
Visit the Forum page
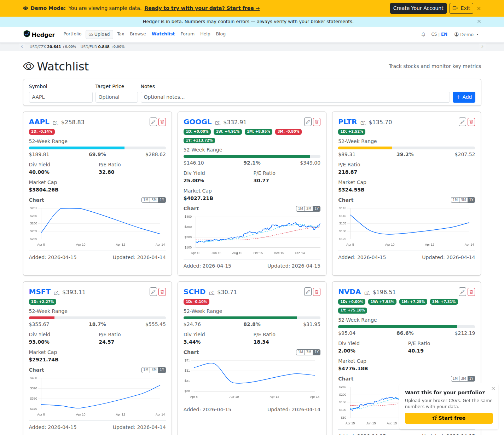click(x=187, y=34)
